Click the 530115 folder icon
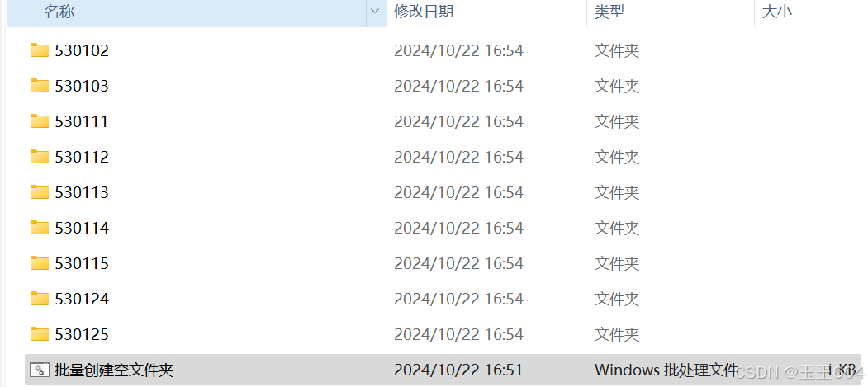 coord(40,262)
